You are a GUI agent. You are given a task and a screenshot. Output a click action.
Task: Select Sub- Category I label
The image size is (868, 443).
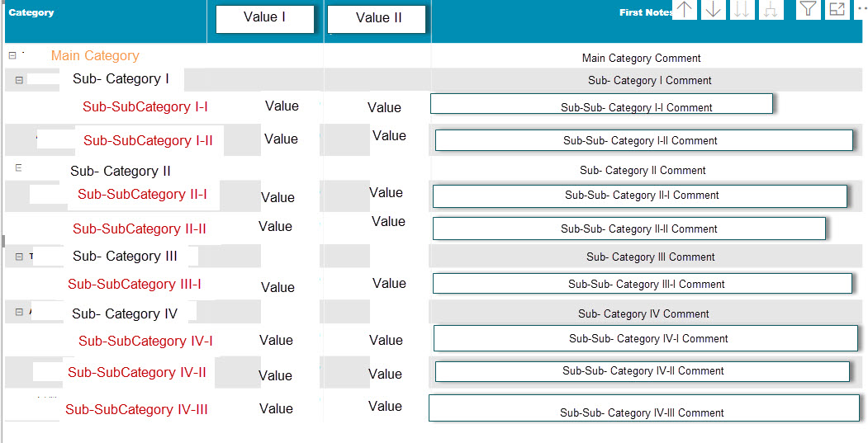point(121,79)
